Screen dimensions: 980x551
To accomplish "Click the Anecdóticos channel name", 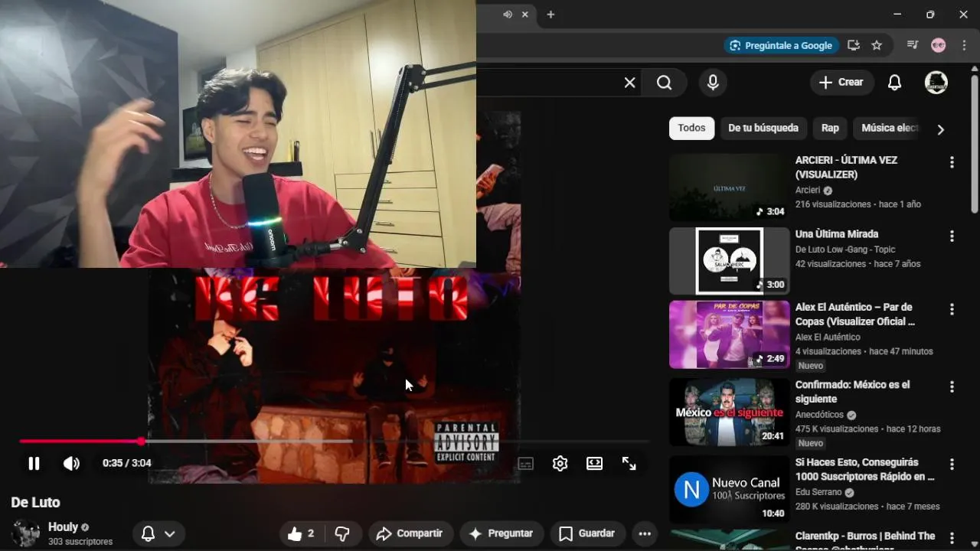I will click(818, 415).
